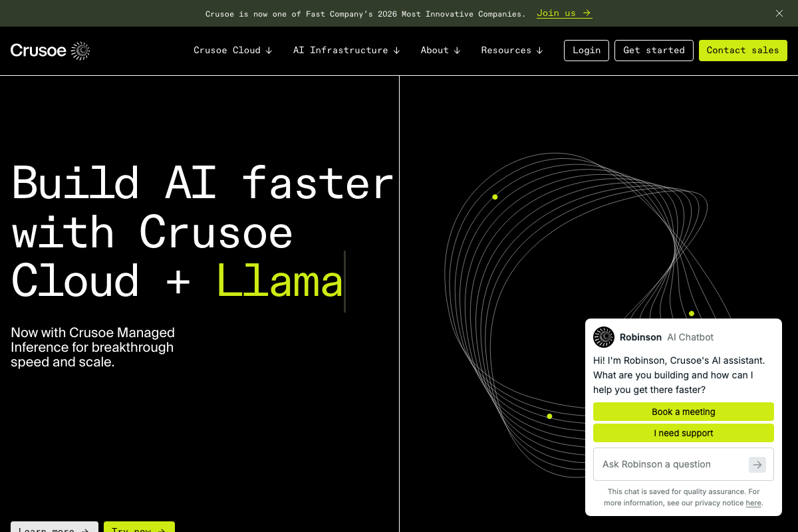Image resolution: width=798 pixels, height=532 pixels.
Task: Click the Try now button
Action: point(139,527)
